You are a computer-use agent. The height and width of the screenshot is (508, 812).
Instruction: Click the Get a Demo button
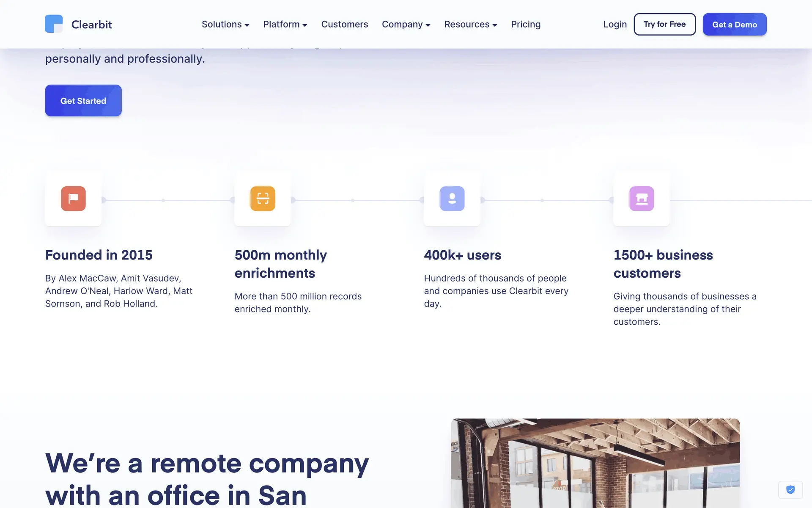734,25
